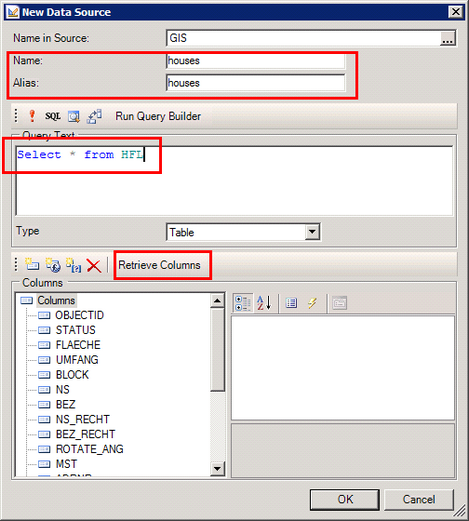The width and height of the screenshot is (469, 521).
Task: Open the Type dropdown showing Table
Action: 312,232
